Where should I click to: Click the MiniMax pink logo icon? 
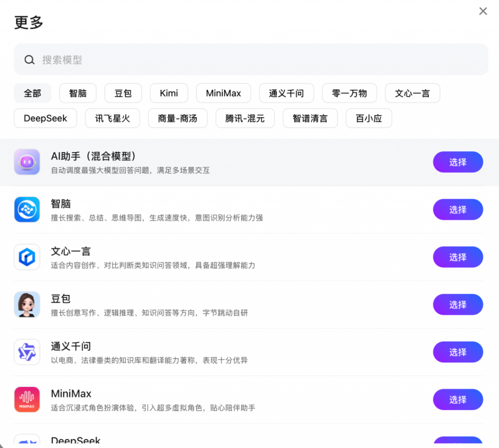point(27,399)
